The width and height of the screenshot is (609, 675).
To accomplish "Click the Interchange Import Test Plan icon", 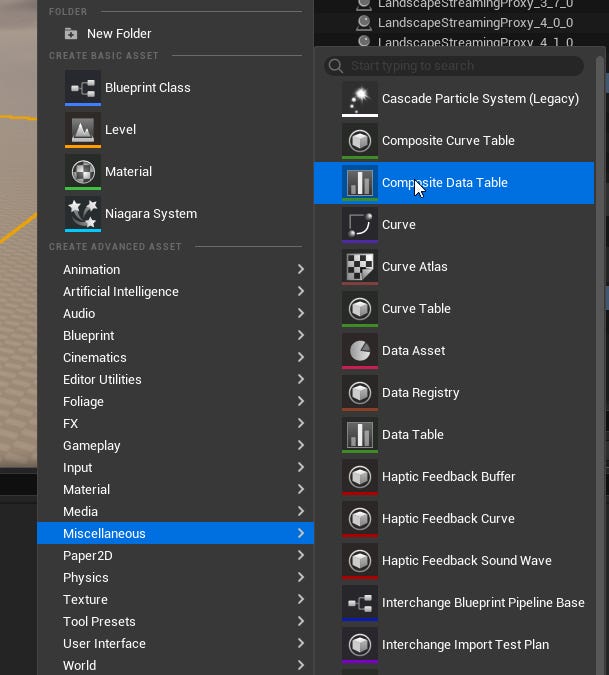I will click(x=360, y=645).
